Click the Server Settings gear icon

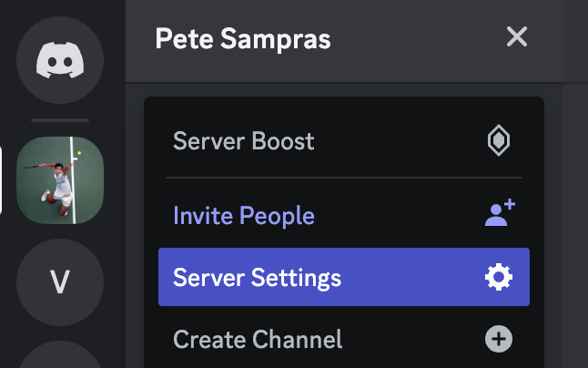click(499, 277)
